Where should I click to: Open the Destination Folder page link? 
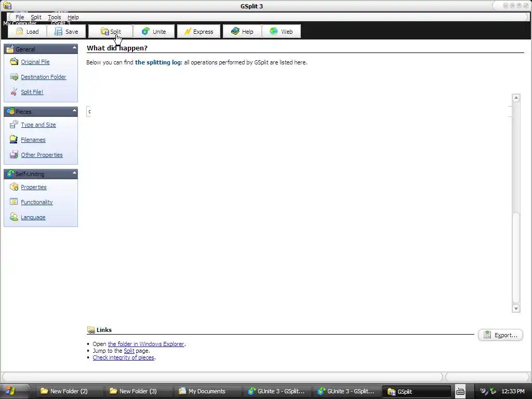(x=44, y=77)
